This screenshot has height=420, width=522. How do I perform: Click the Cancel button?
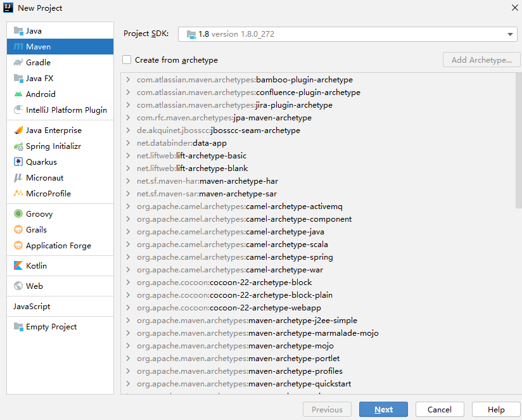pos(440,410)
